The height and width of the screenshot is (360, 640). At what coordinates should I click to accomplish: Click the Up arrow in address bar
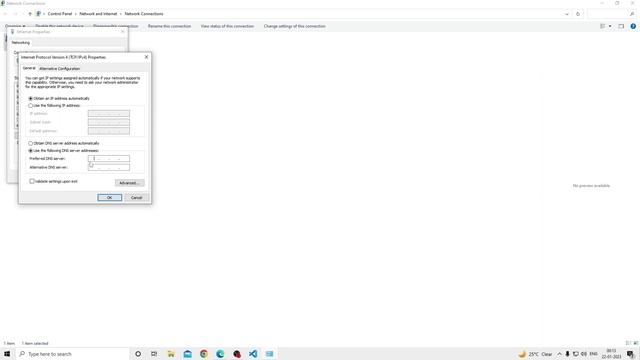pyautogui.click(x=30, y=14)
